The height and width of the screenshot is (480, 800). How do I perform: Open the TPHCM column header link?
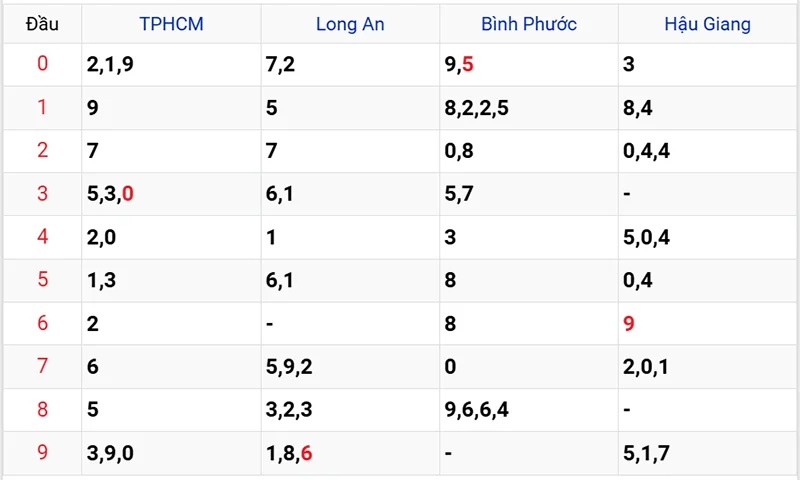click(171, 24)
